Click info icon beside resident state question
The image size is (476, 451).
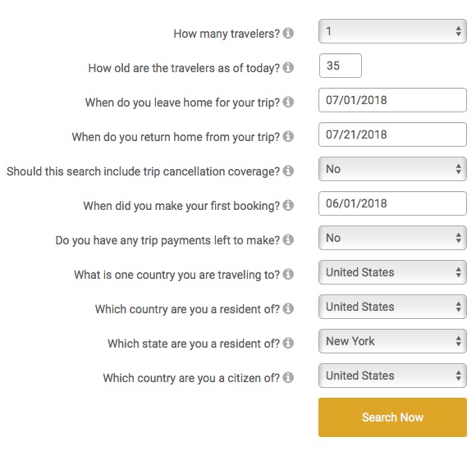(x=288, y=343)
